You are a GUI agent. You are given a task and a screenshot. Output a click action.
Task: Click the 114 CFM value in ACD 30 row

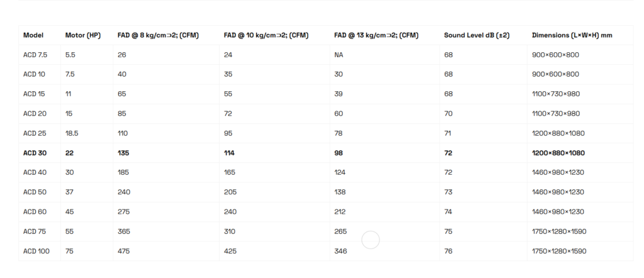tap(230, 153)
